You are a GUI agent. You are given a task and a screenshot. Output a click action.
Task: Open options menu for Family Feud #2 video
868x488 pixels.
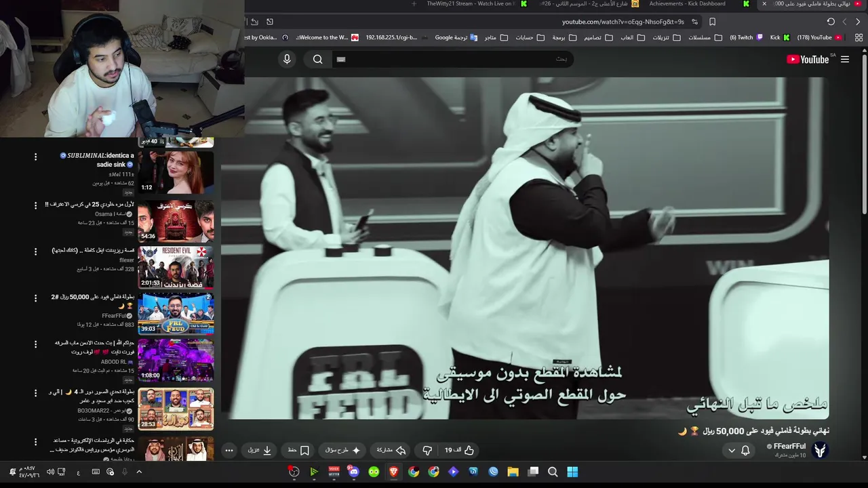pos(35,298)
